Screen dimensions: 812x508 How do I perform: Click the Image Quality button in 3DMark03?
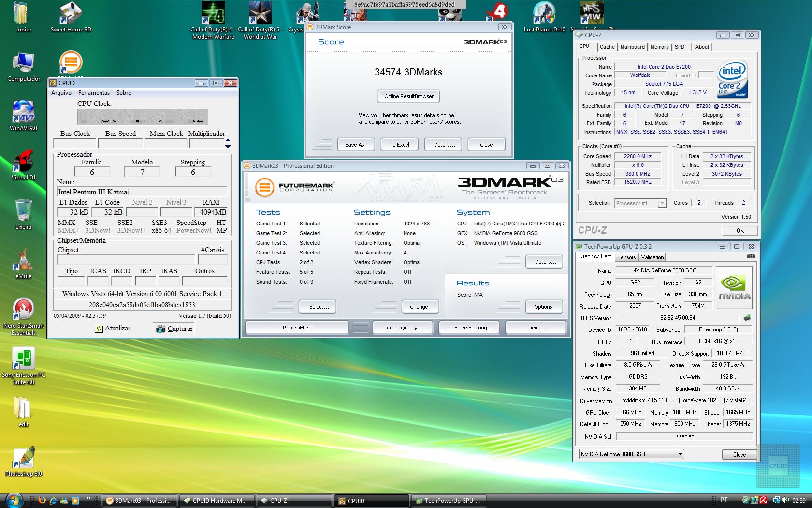403,328
